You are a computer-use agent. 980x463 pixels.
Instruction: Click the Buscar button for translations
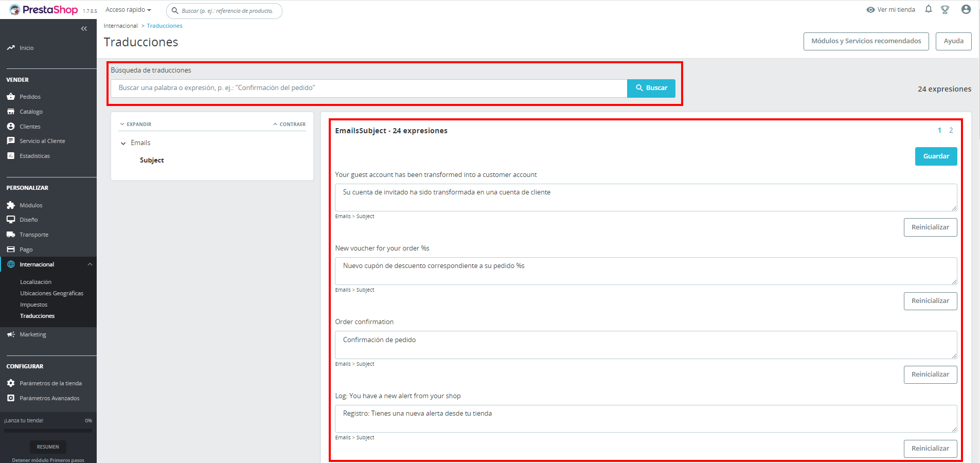(651, 88)
